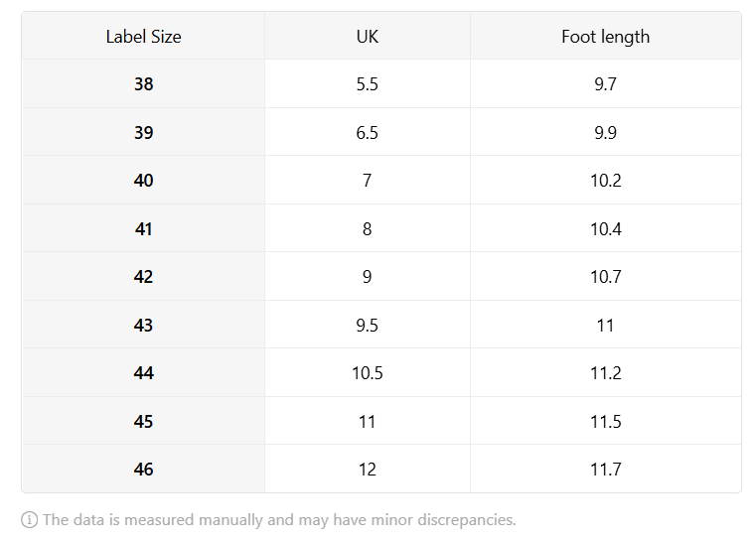This screenshot has height=542, width=756.
Task: Select the UK column header
Action: point(368,36)
